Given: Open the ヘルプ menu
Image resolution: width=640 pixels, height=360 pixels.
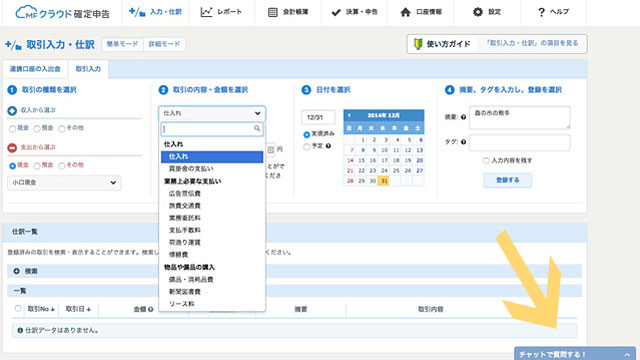Looking at the screenshot, I should [x=553, y=12].
